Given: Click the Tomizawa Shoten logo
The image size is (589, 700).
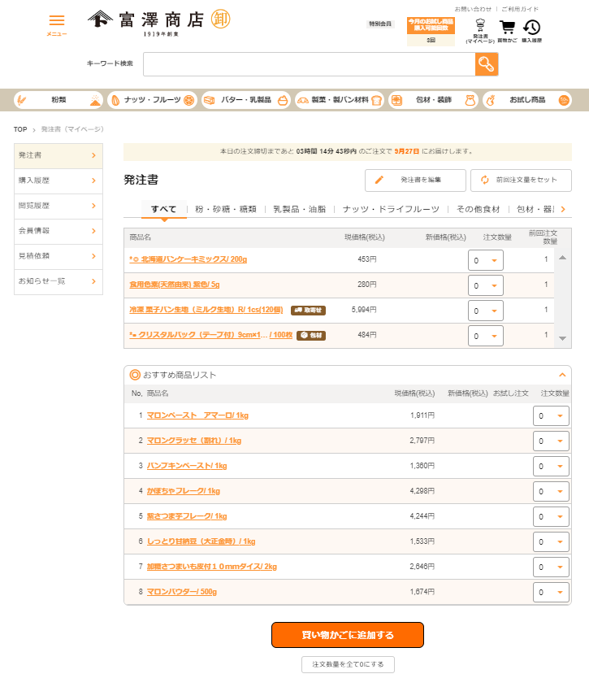Looking at the screenshot, I should point(158,23).
